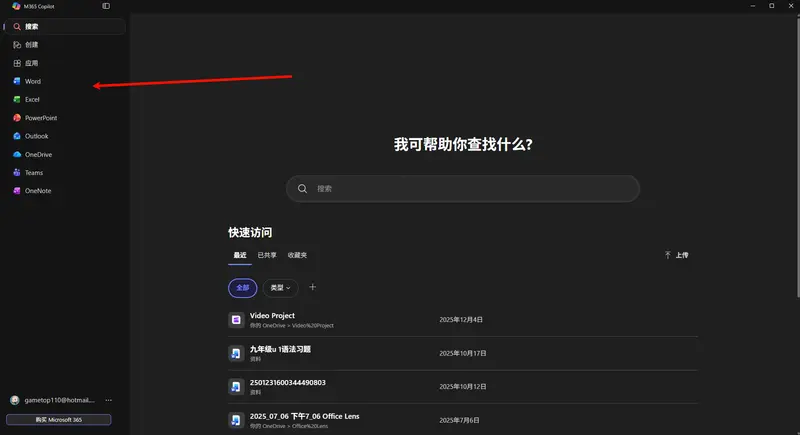Click the Office Lens file icon
Screen dimensions: 800x435
click(236, 420)
